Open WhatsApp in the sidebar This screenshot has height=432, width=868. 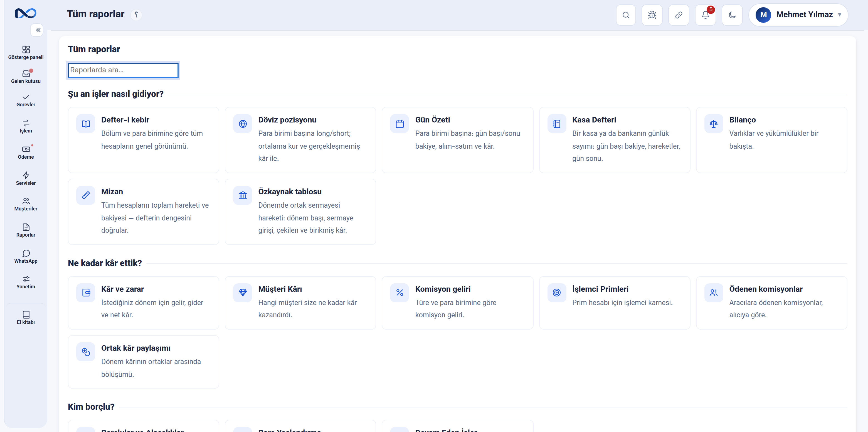pyautogui.click(x=26, y=257)
